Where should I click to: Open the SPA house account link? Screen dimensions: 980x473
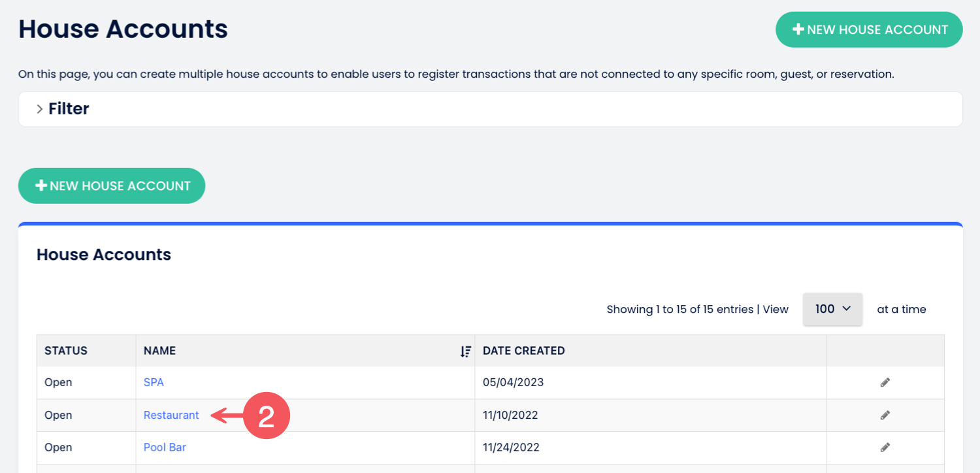154,382
